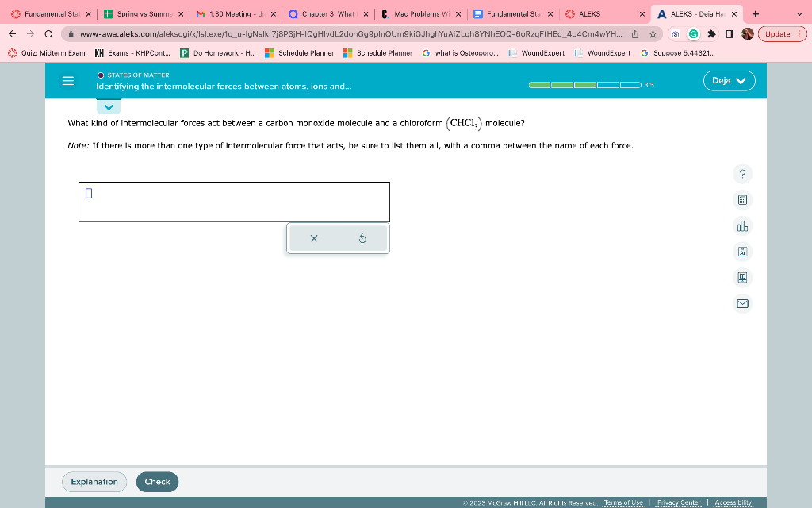812x508 pixels.
Task: Open the Explanation panel
Action: (x=94, y=481)
